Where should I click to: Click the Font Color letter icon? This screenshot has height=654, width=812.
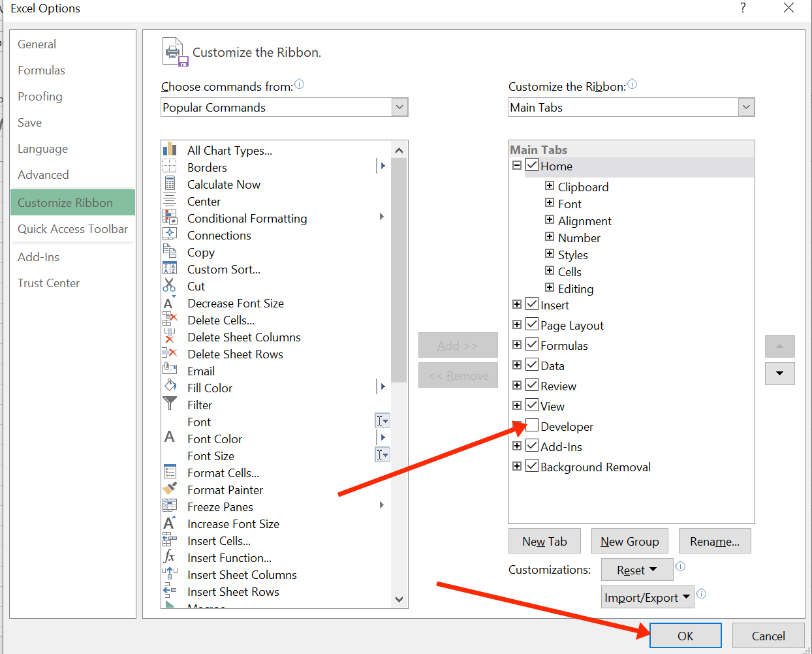(170, 438)
